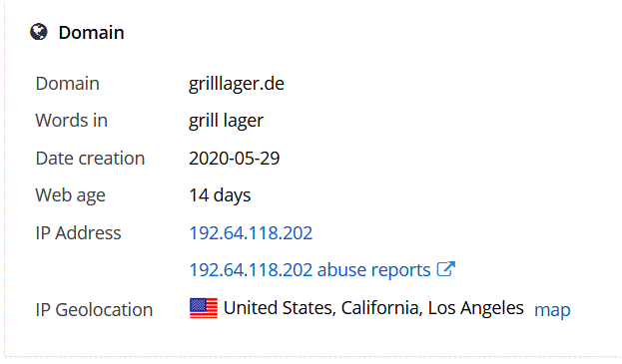Click the external link icon after abuse reports
The image size is (622, 364).
(446, 269)
